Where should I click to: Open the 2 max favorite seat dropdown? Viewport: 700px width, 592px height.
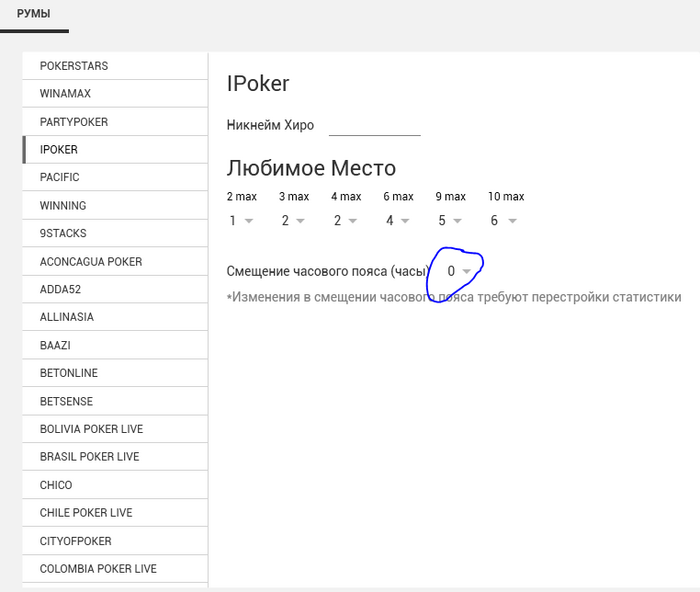[x=241, y=221]
